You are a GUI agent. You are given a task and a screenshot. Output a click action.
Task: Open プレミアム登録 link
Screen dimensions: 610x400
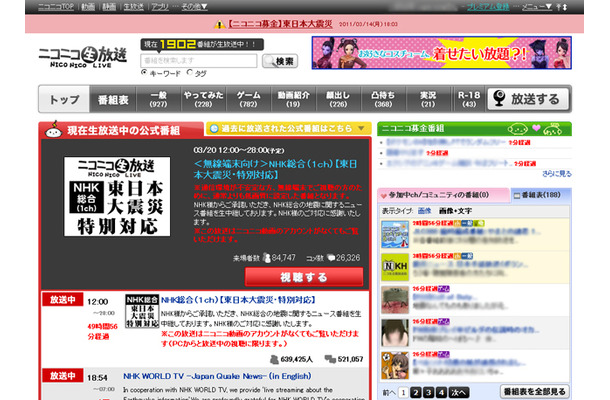coord(488,7)
